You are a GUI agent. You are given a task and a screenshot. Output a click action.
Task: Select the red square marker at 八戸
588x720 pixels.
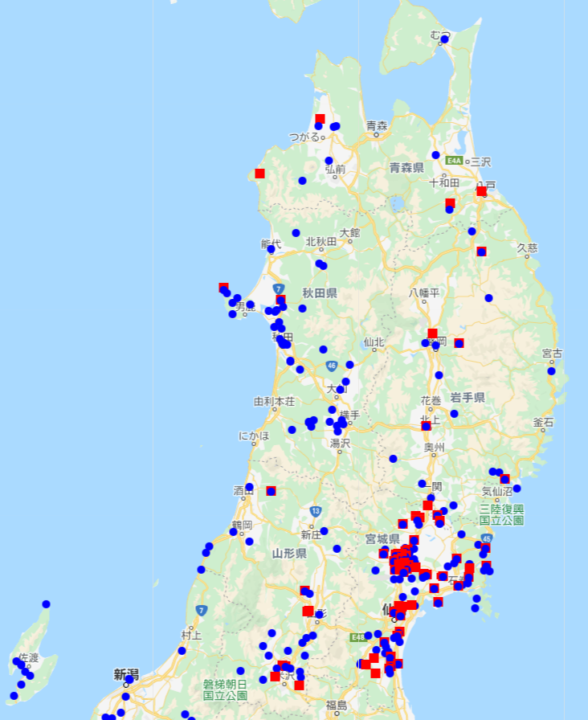tap(481, 191)
